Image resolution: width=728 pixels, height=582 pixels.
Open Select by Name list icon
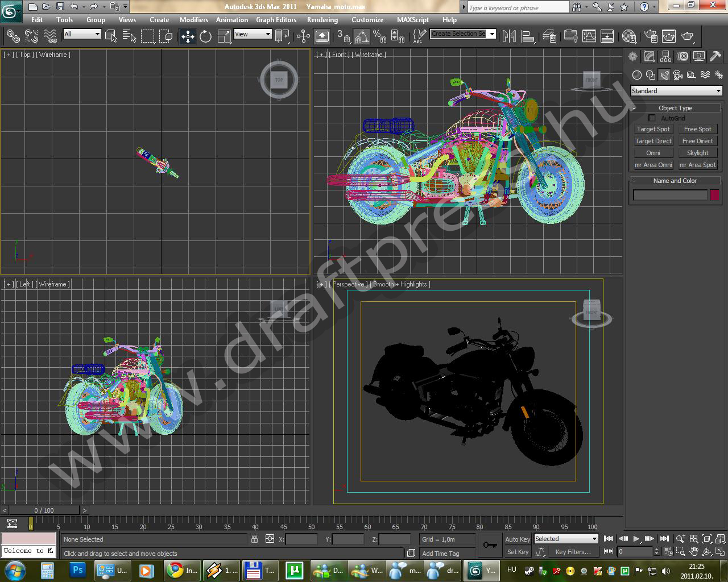click(x=130, y=36)
